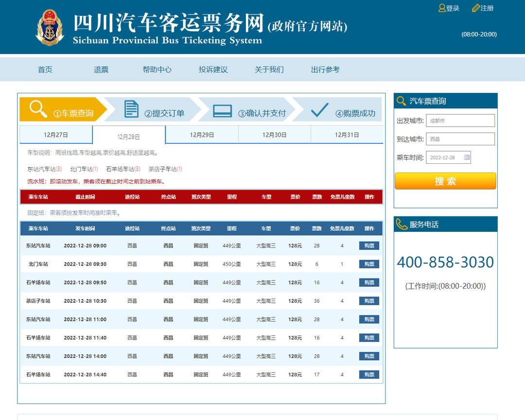525x420 pixels.
Task: Click the register pencil icon
Action: 475,8
